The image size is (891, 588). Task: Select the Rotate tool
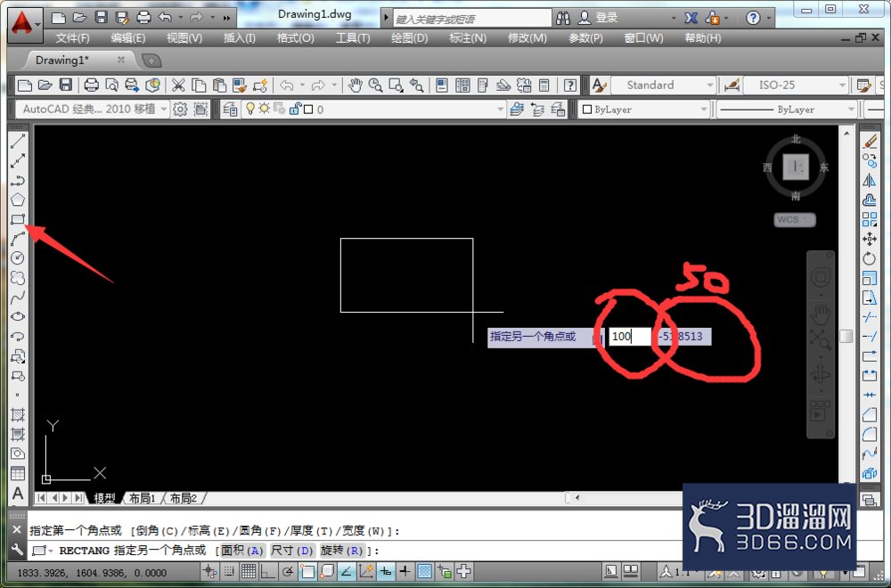870,258
